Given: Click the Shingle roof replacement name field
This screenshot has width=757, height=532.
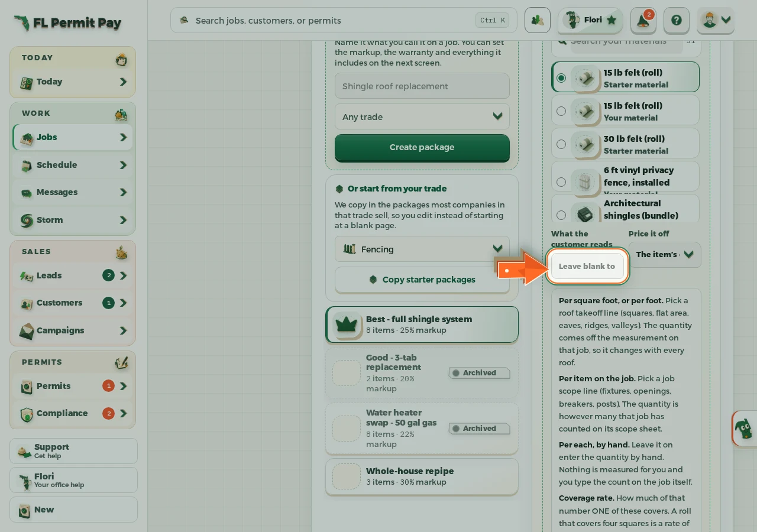Looking at the screenshot, I should click(x=422, y=86).
